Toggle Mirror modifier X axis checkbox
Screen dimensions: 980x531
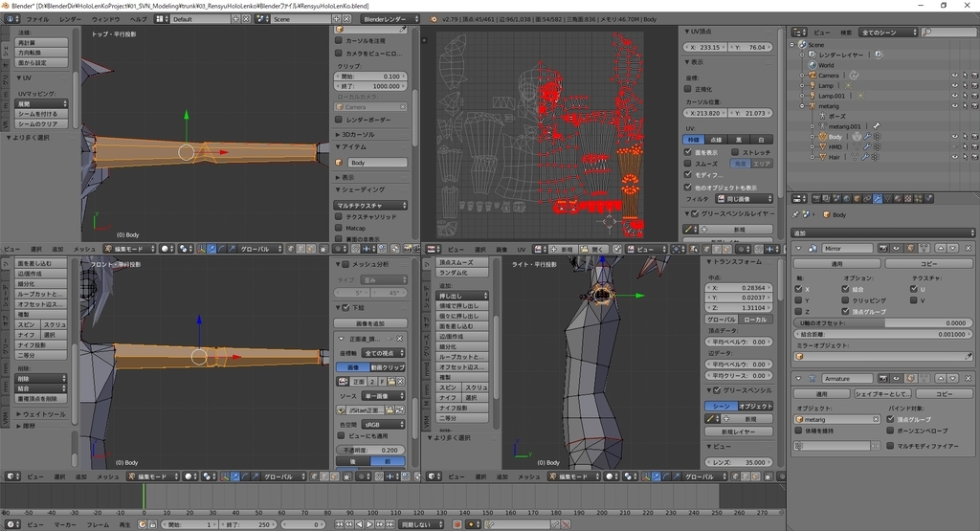799,289
